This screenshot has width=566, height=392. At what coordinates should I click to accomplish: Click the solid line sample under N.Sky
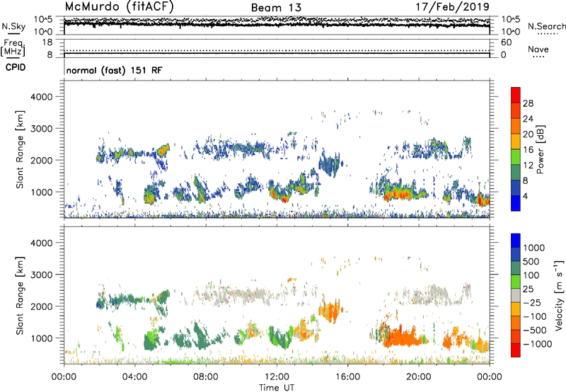[x=13, y=33]
